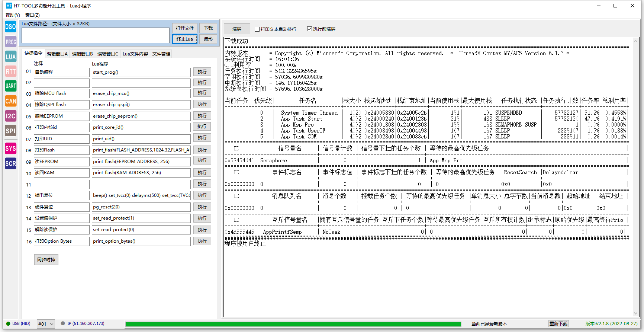Click the 下载 button
Viewport: 644px width, 332px height.
[208, 28]
